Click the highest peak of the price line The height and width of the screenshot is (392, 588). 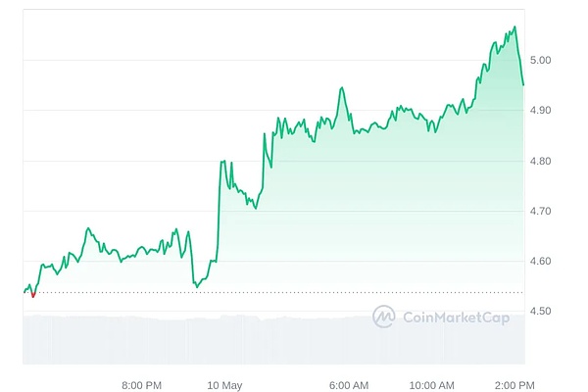[x=514, y=26]
